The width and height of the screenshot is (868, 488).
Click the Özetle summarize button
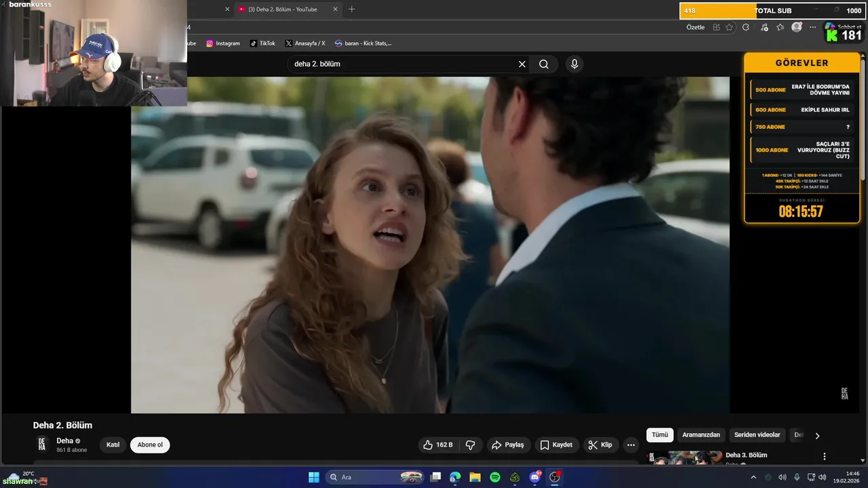[x=696, y=27]
